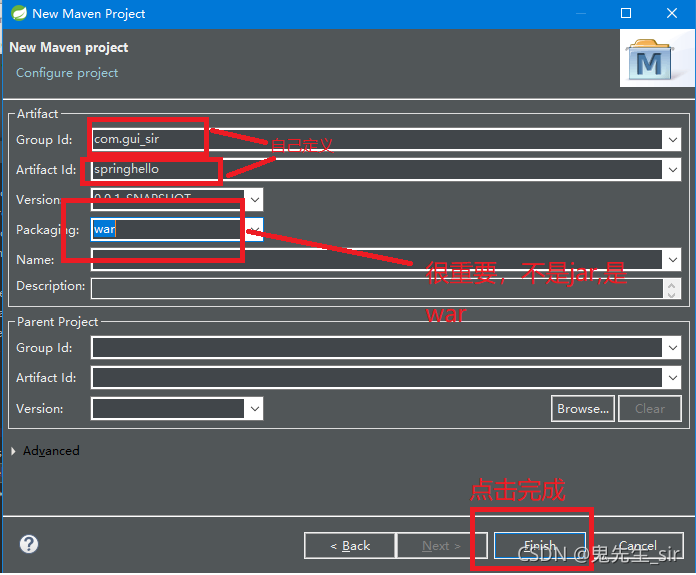Click the Next > button
Screen dimensions: 696x575
(441, 546)
